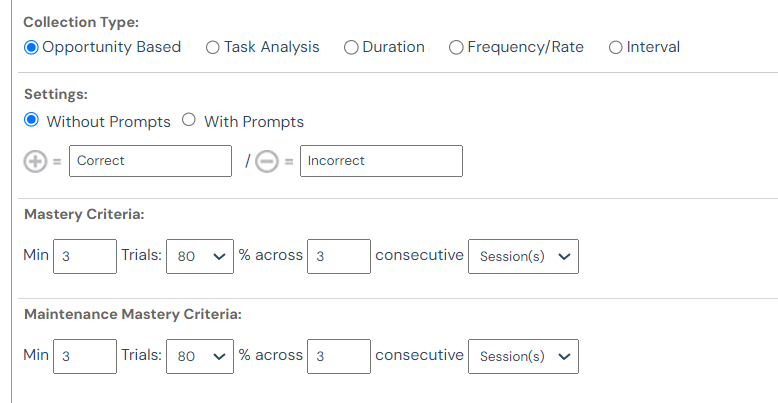The height and width of the screenshot is (403, 778).
Task: Select Frequency/Rate collection type
Action: click(x=456, y=47)
